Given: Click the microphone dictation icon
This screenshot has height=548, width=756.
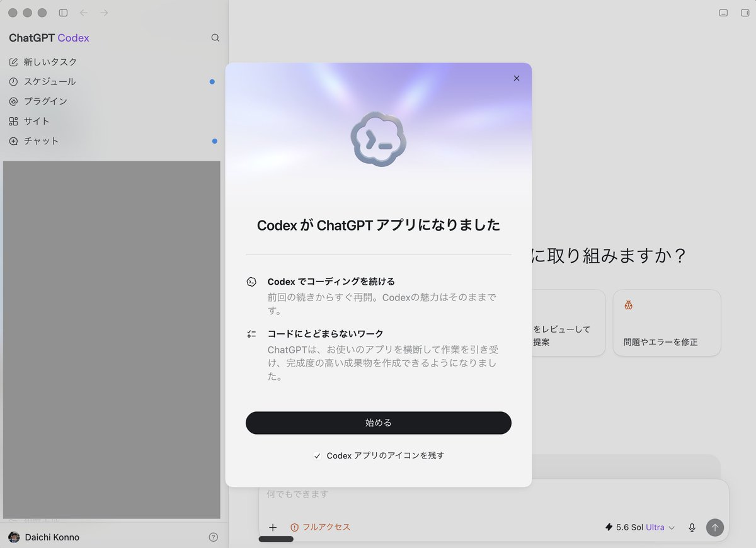Looking at the screenshot, I should (692, 527).
